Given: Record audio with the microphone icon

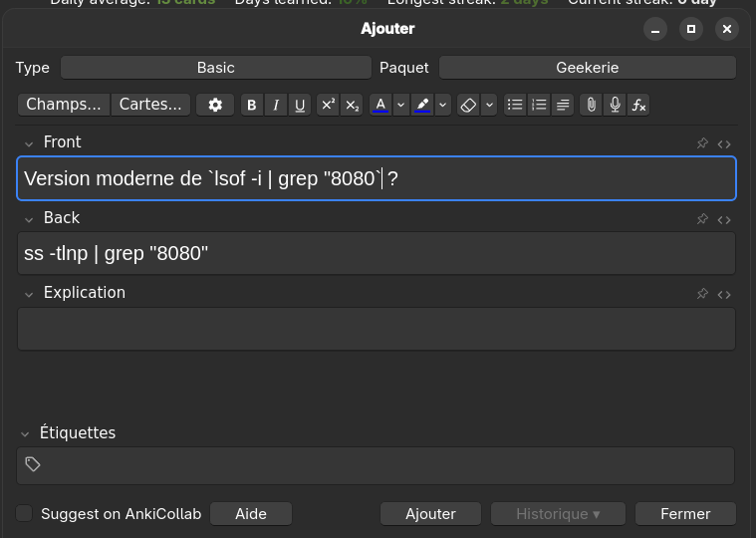Looking at the screenshot, I should tap(615, 105).
